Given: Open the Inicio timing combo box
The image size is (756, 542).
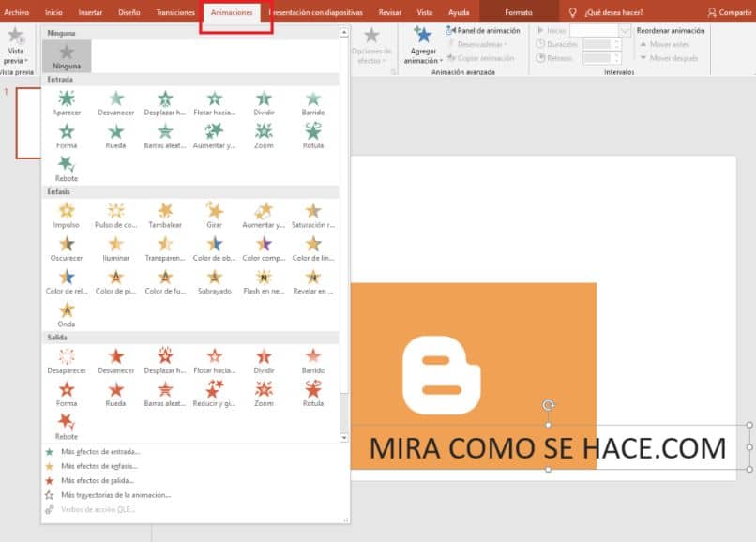Looking at the screenshot, I should click(600, 31).
